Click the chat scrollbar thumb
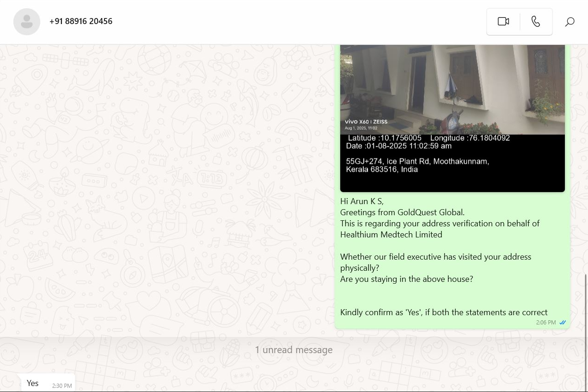 (586, 332)
